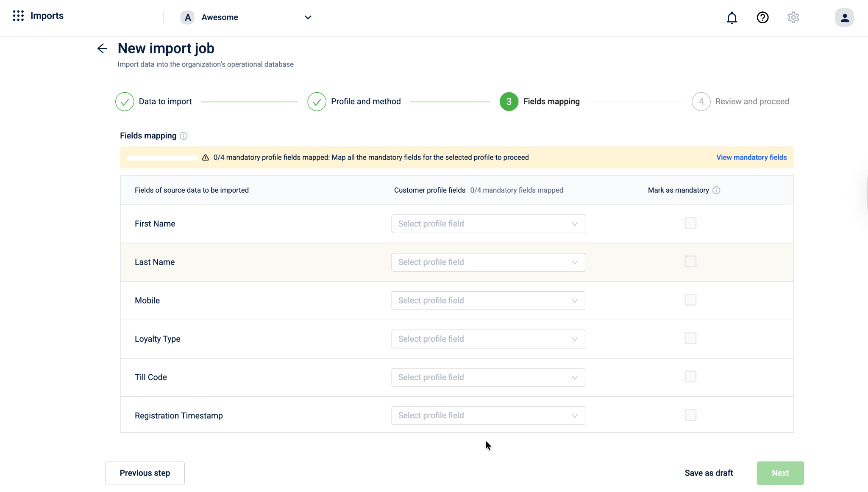Open the apps grid menu icon
Viewport: 868px width, 492px height.
pos(18,16)
